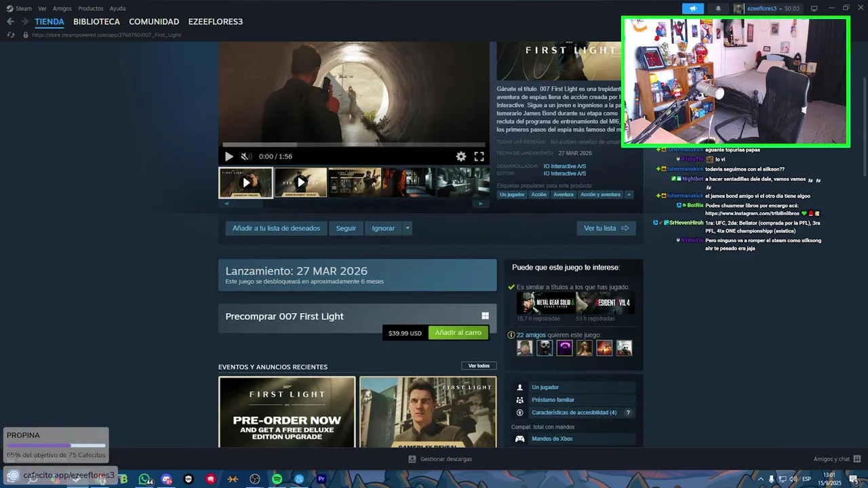This screenshot has width=868, height=488.
Task: Open OBS Studio from the taskbar
Action: (255, 479)
